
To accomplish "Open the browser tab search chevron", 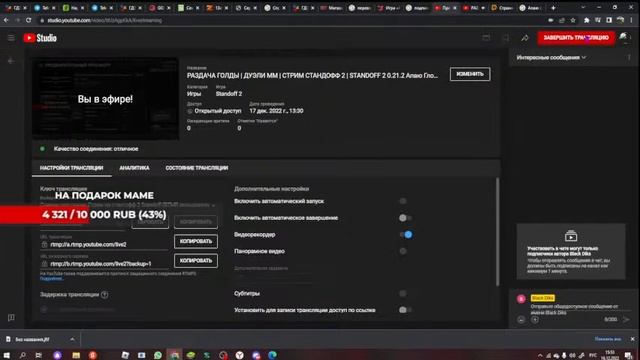I will 583,8.
